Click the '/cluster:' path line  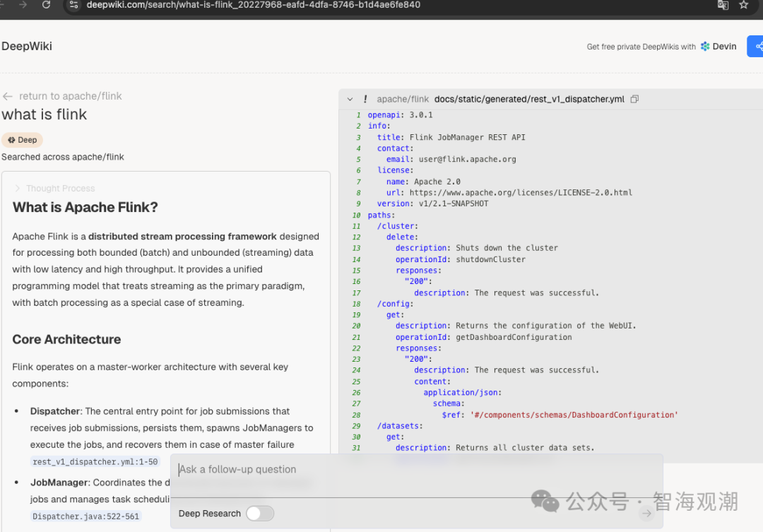coord(398,226)
